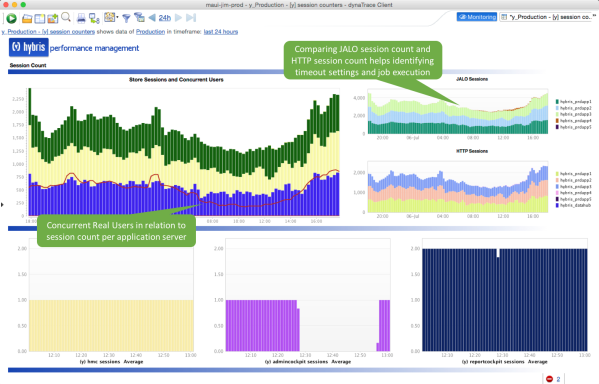Open the 24h timeframe selector
This screenshot has width=599, height=384.
[165, 18]
